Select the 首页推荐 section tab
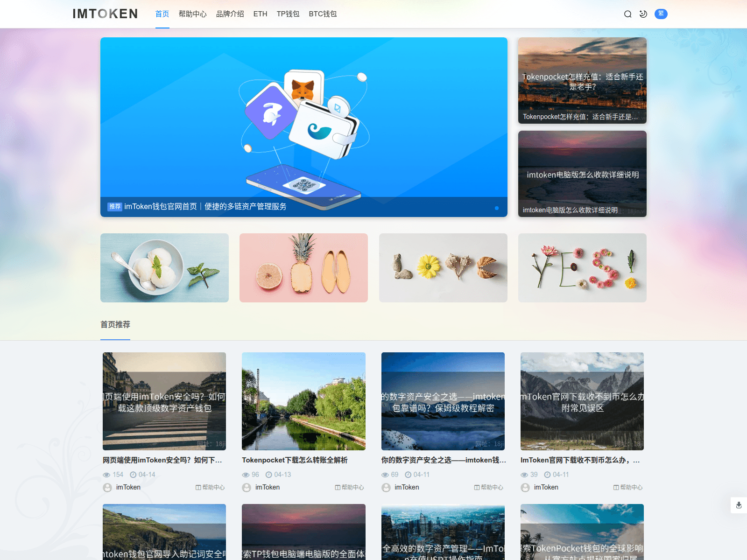 point(115,324)
